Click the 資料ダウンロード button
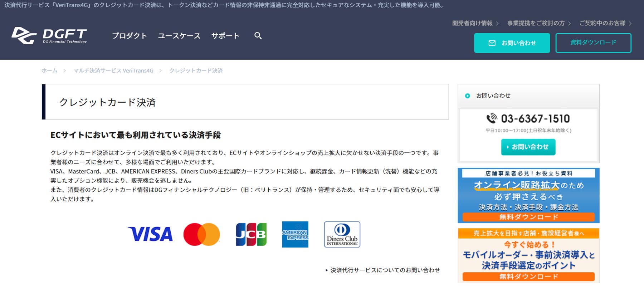Image resolution: width=644 pixels, height=289 pixels. click(x=593, y=43)
